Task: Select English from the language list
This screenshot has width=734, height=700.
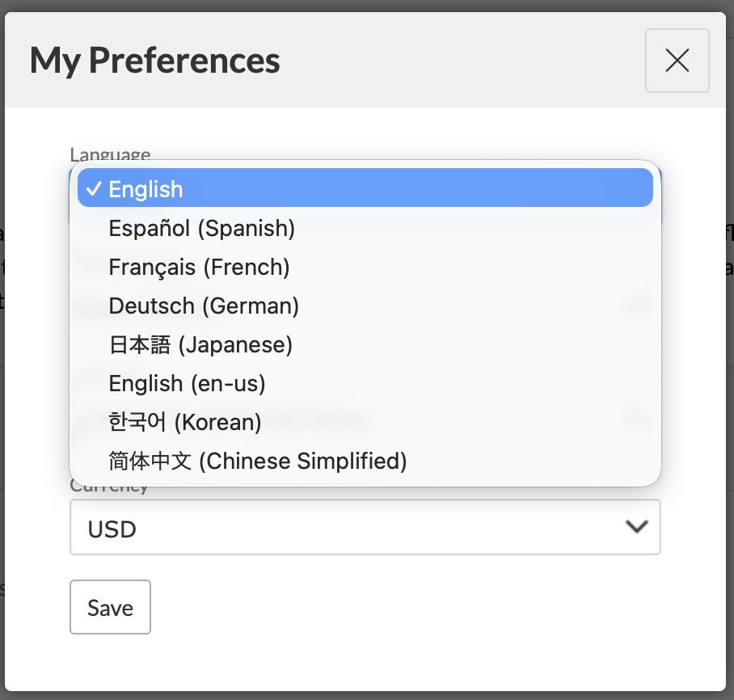Action: tap(146, 189)
